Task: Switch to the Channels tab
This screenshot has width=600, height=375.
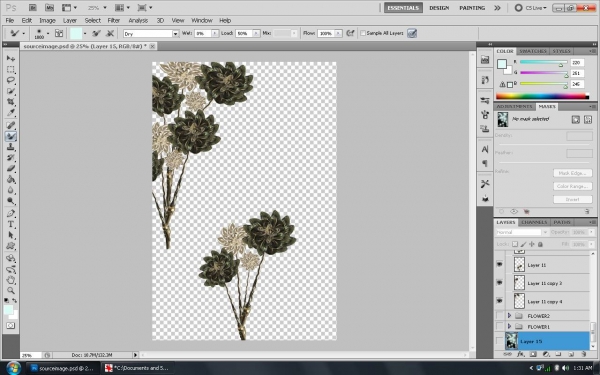Action: pos(534,222)
